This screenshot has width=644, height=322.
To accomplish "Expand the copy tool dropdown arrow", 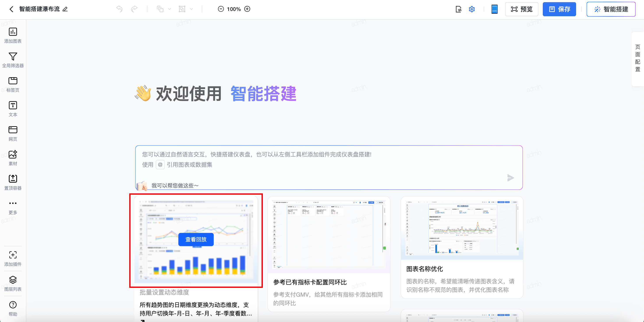I will (170, 9).
